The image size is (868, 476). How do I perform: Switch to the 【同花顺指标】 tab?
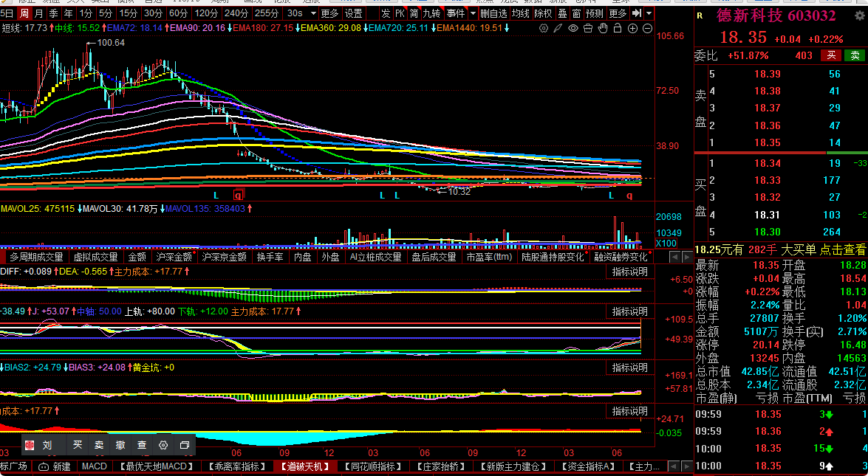(x=372, y=466)
